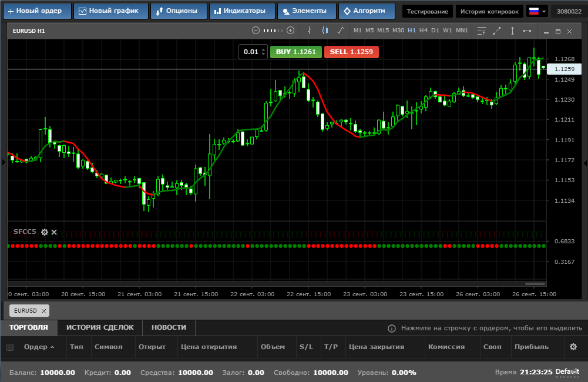This screenshot has height=382, width=588.
Task: Pick the horizontal line drawing tool
Action: 527,31
